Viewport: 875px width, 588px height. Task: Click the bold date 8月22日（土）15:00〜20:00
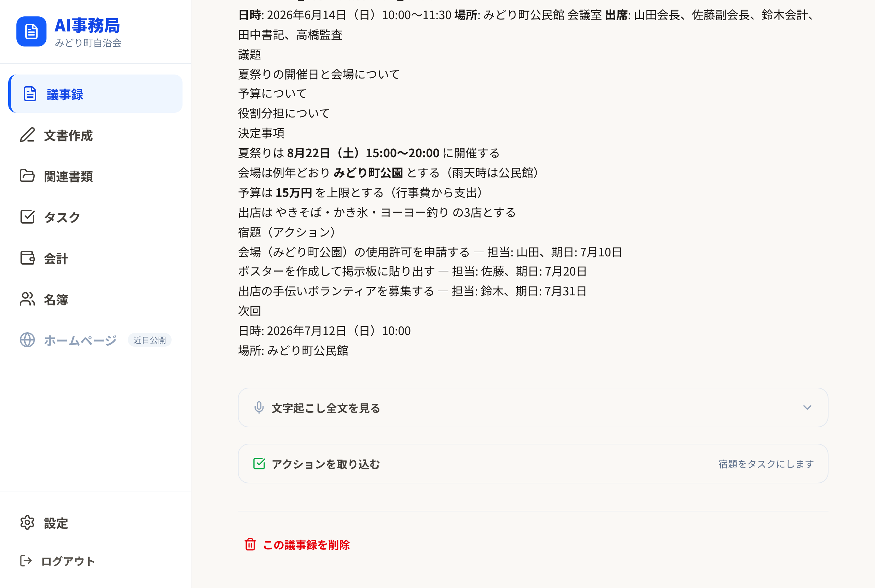pos(363,153)
